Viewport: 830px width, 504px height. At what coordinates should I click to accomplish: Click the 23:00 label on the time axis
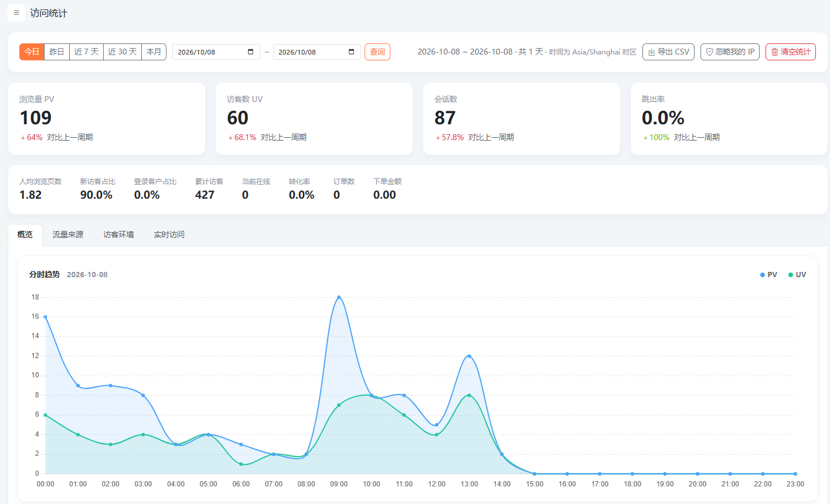click(x=795, y=484)
